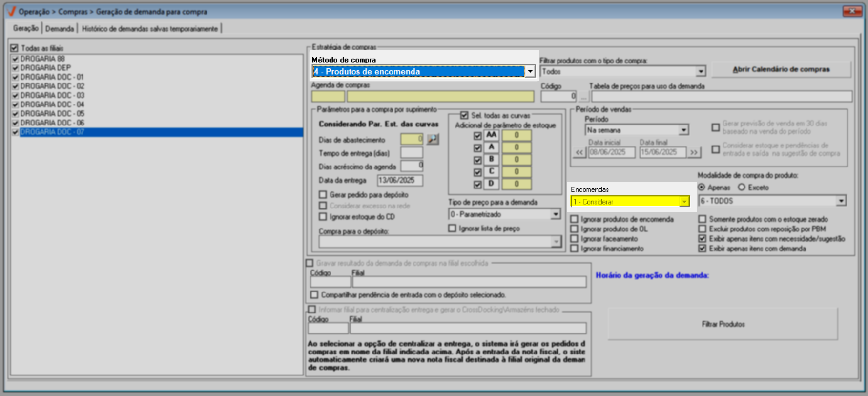Switch to the Demanda tab
This screenshot has width=868, height=396.
tap(60, 29)
